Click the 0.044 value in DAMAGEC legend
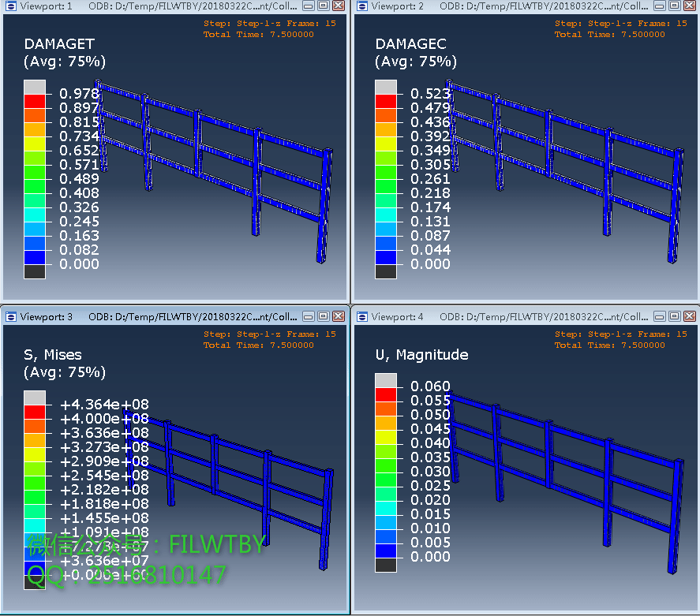 tap(430, 249)
